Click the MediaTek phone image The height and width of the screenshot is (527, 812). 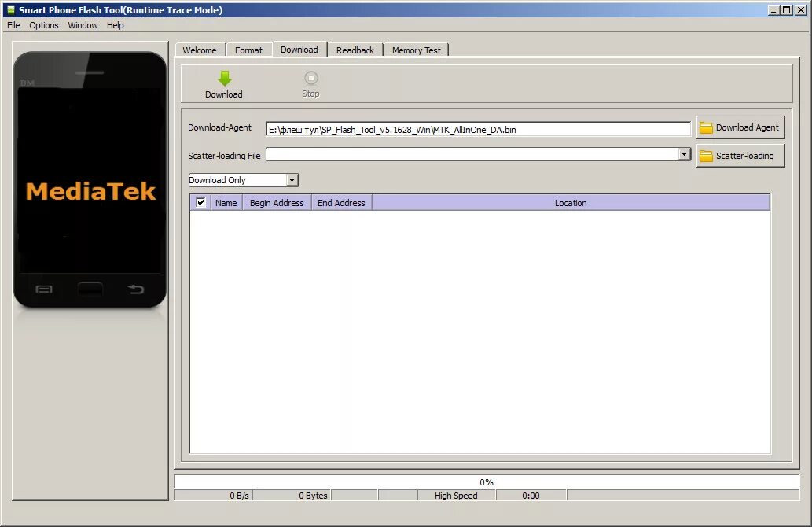pos(90,179)
